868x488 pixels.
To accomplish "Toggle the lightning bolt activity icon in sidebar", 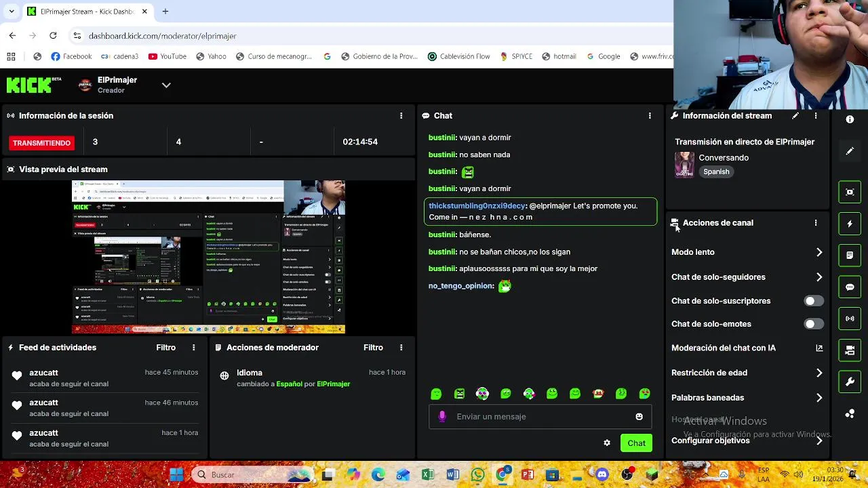I will click(x=850, y=224).
